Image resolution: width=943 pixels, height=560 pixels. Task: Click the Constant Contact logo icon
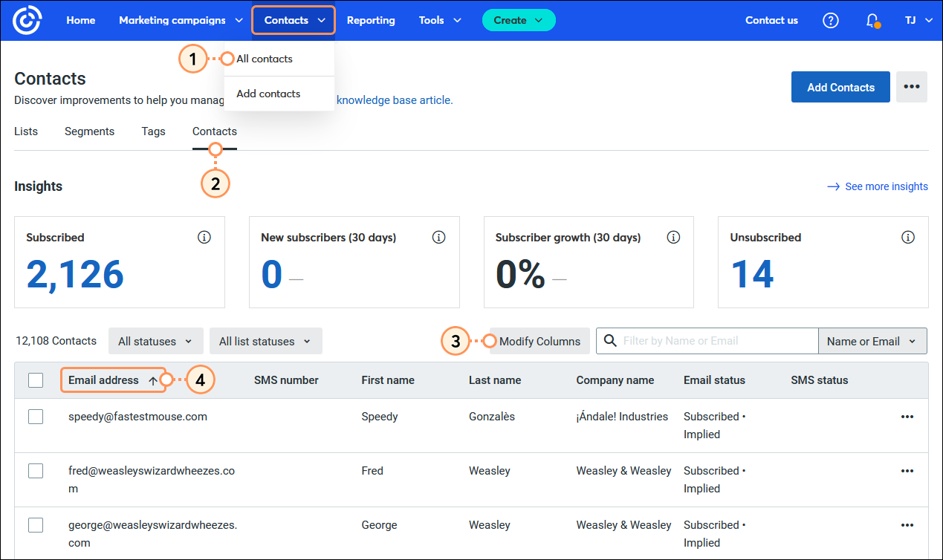click(27, 20)
